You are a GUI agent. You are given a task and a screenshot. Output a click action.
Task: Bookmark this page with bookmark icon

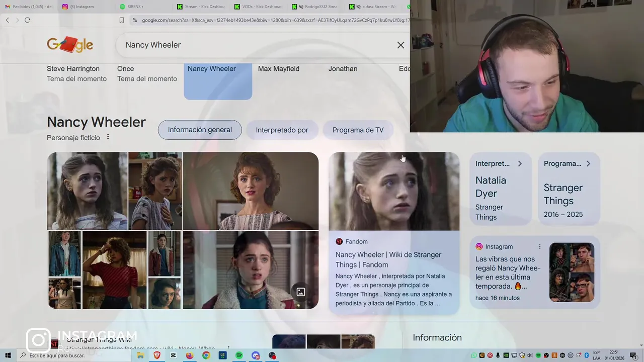[122, 20]
